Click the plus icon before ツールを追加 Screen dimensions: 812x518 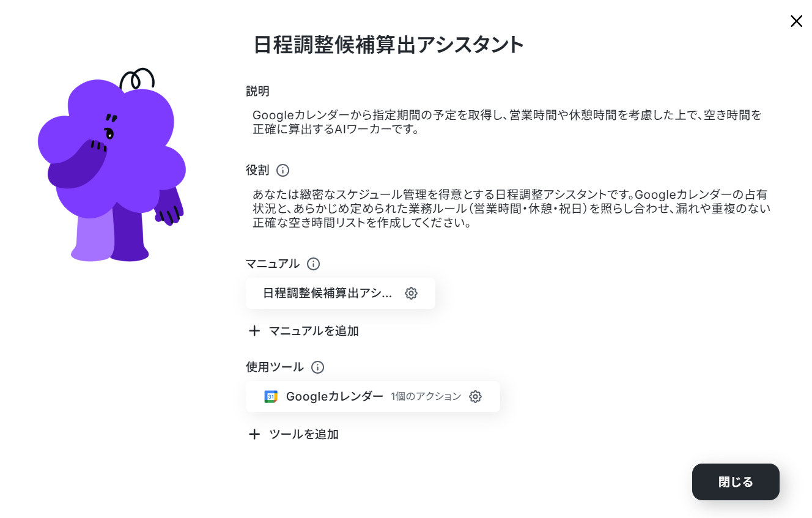click(x=254, y=434)
